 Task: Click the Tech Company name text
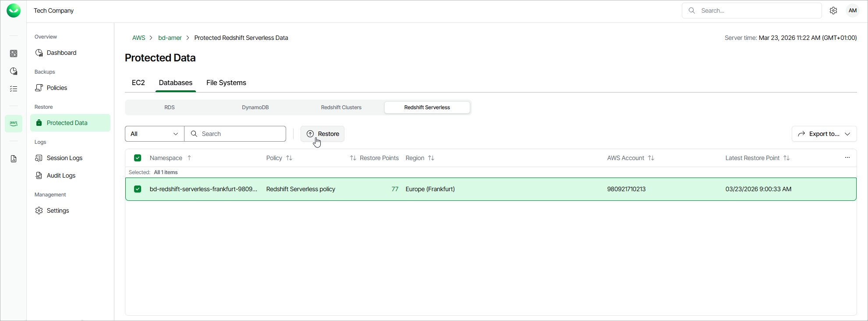tap(53, 11)
